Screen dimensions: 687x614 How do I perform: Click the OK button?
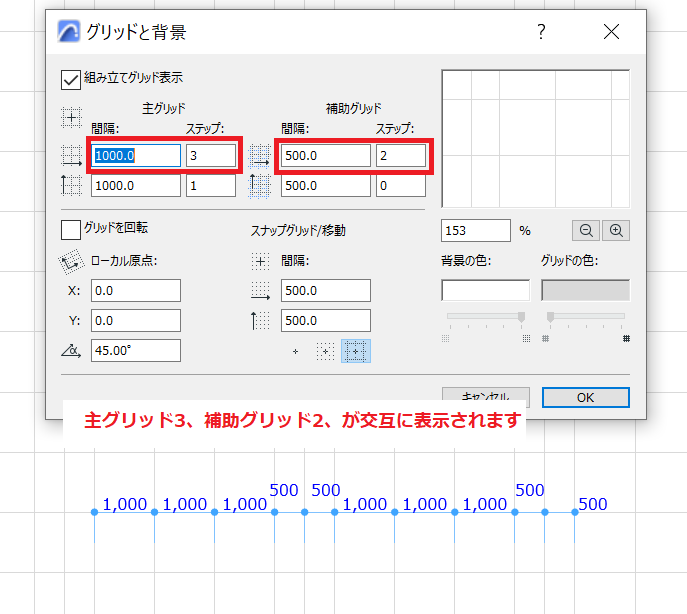pyautogui.click(x=586, y=398)
